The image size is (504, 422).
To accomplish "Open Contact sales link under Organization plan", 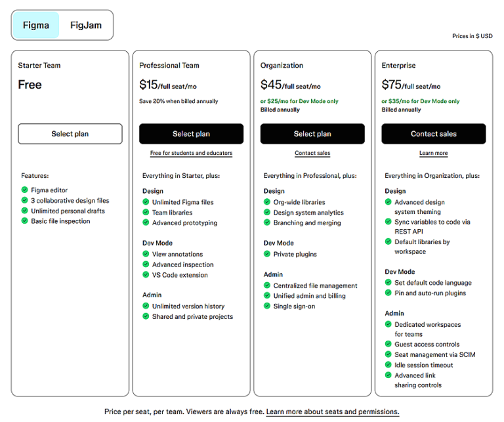I will click(312, 154).
